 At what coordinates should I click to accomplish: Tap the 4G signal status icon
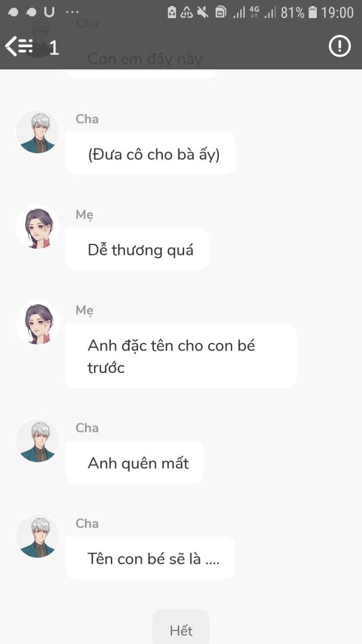pyautogui.click(x=255, y=12)
